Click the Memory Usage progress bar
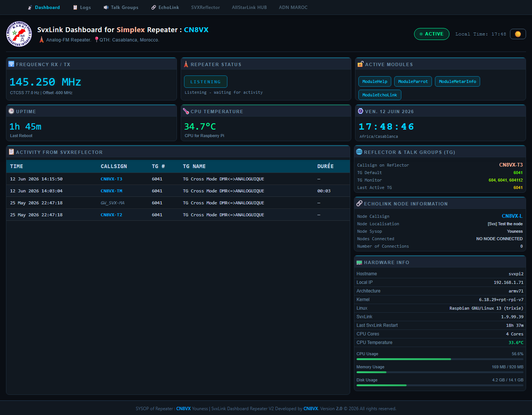Screen dimensions: 532x415 pyautogui.click(x=440, y=372)
